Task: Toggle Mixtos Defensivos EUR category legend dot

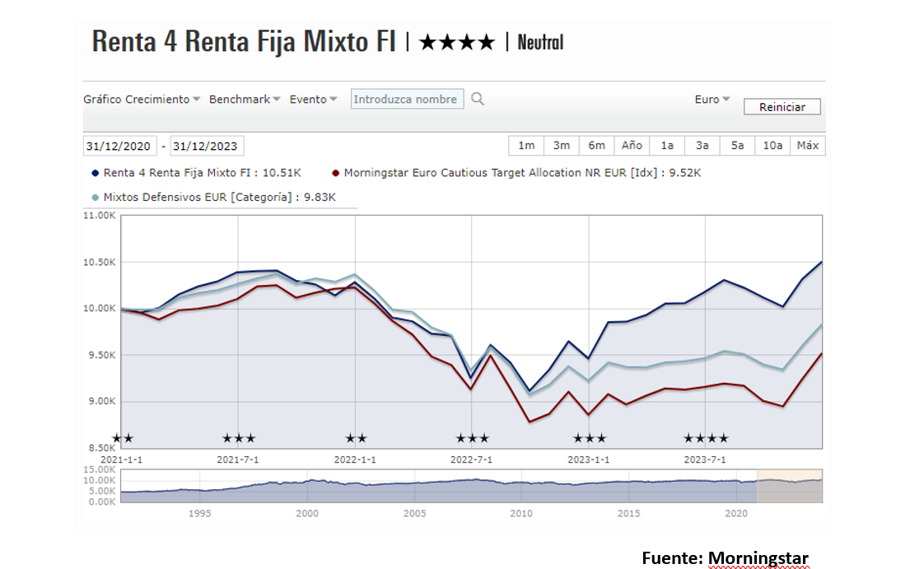Action: pos(96,197)
